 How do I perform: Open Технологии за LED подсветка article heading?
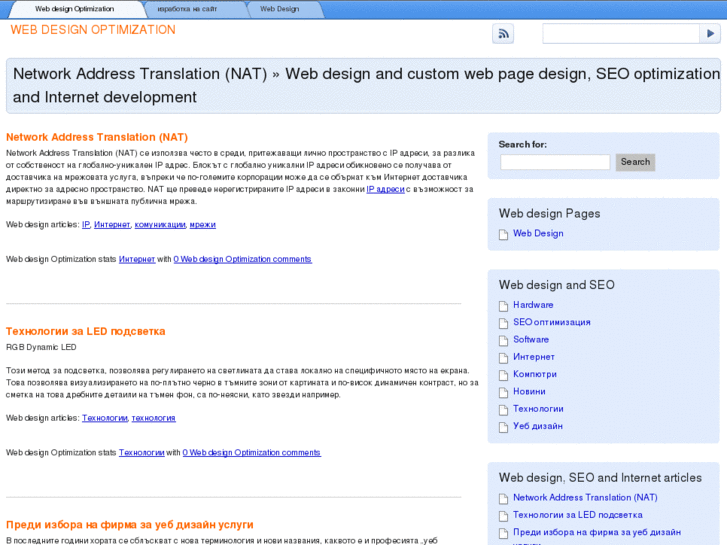point(85,331)
